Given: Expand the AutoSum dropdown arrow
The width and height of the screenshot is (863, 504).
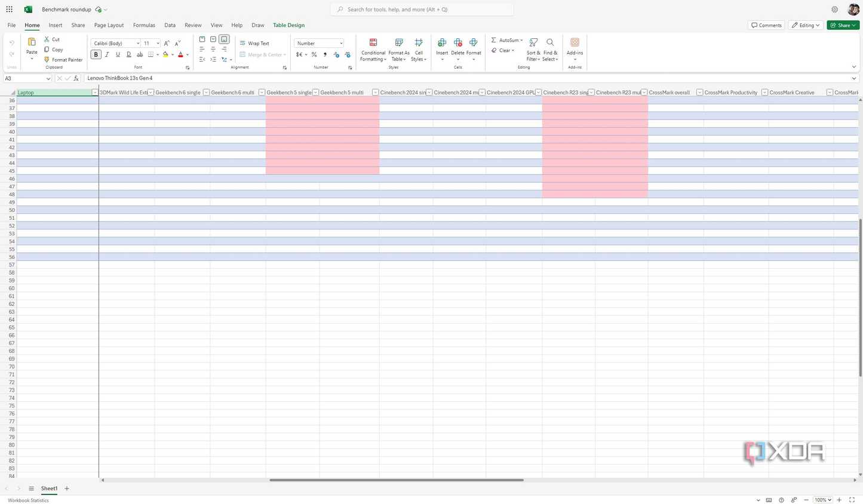Looking at the screenshot, I should click(521, 40).
